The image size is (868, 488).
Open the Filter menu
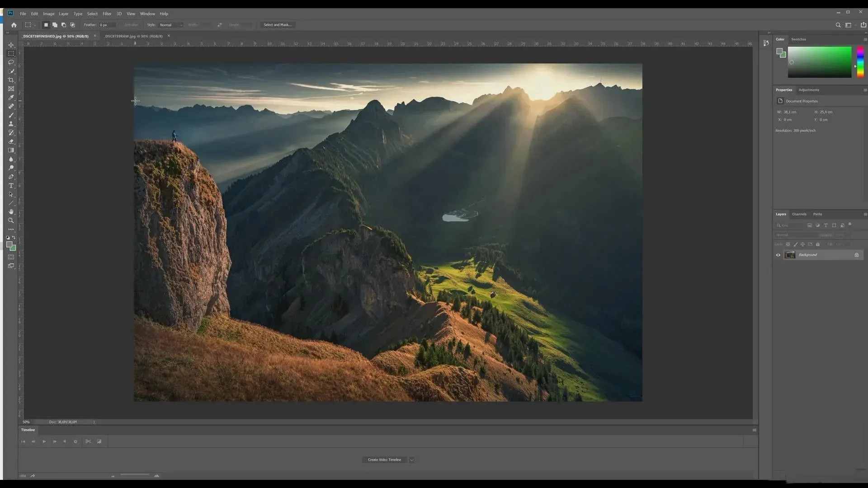click(x=107, y=14)
